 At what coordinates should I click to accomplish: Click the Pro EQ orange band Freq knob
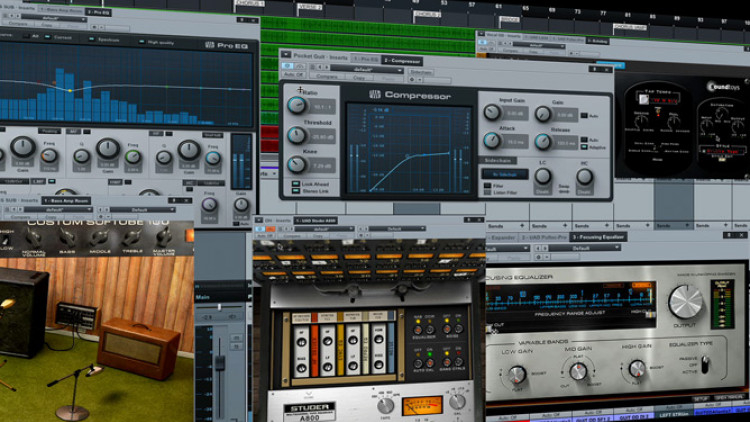tap(49, 155)
